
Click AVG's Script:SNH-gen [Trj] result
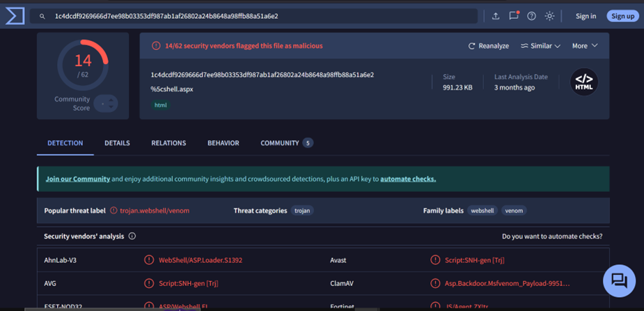(x=189, y=283)
